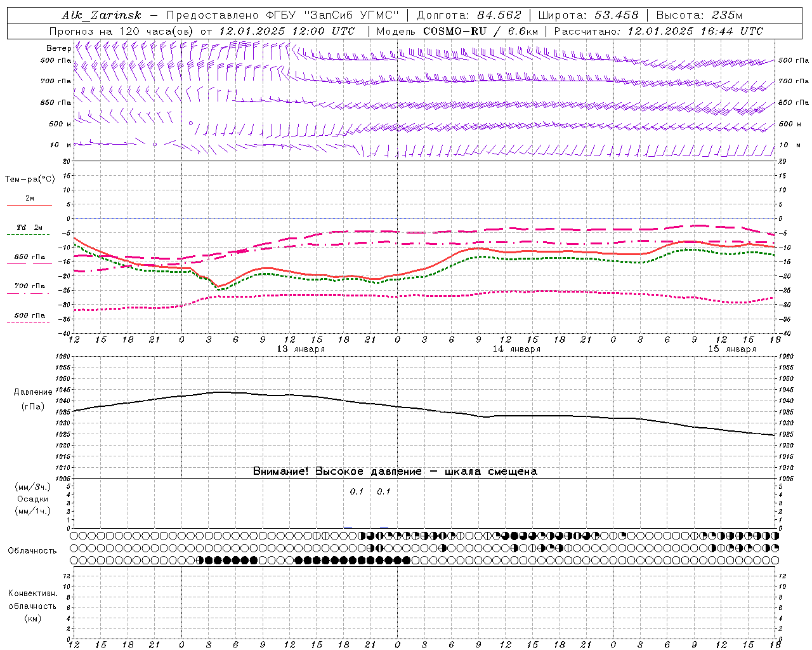
Task: Click the warning "Внимание! Высокое давление — шкала смещена"
Action: [x=395, y=472]
